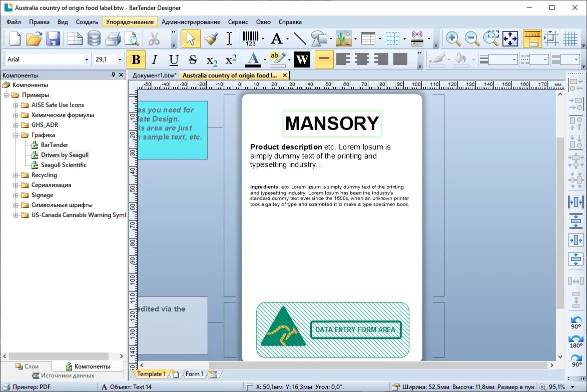Select the picture insertion tool
Viewport: 587px width, 392px height.
(x=344, y=38)
